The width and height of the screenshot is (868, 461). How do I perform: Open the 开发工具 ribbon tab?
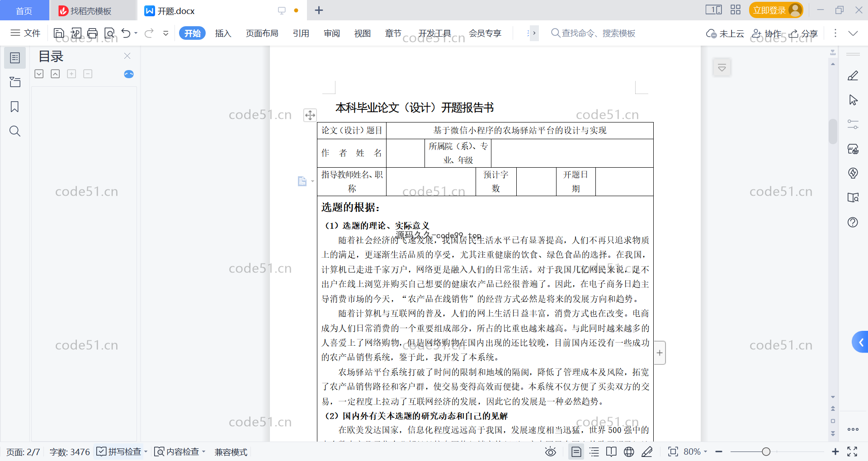coord(434,33)
